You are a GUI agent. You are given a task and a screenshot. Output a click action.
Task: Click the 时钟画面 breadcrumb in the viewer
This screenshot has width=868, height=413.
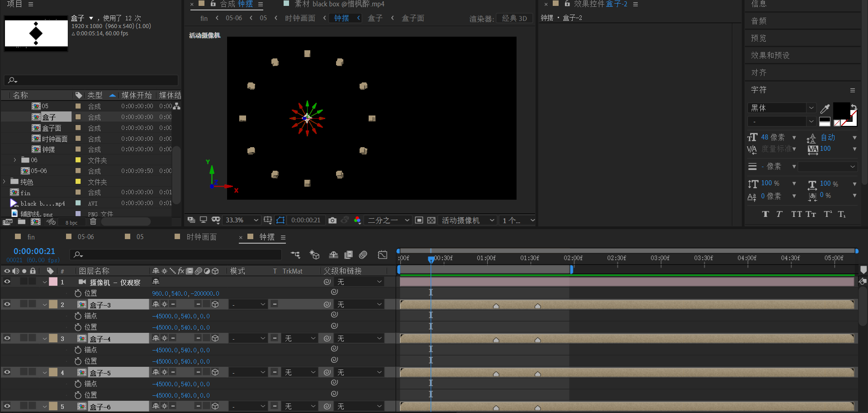300,18
